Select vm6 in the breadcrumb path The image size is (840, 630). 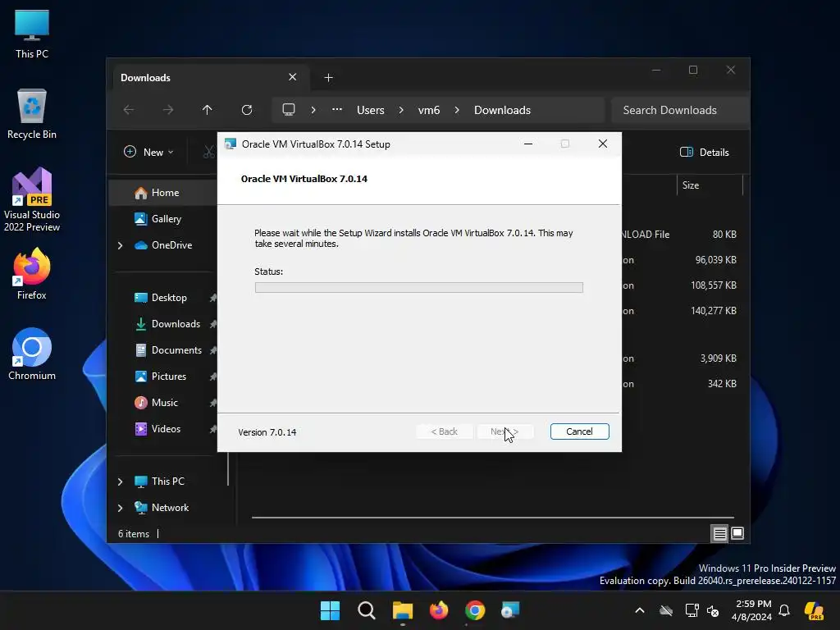[x=428, y=110]
